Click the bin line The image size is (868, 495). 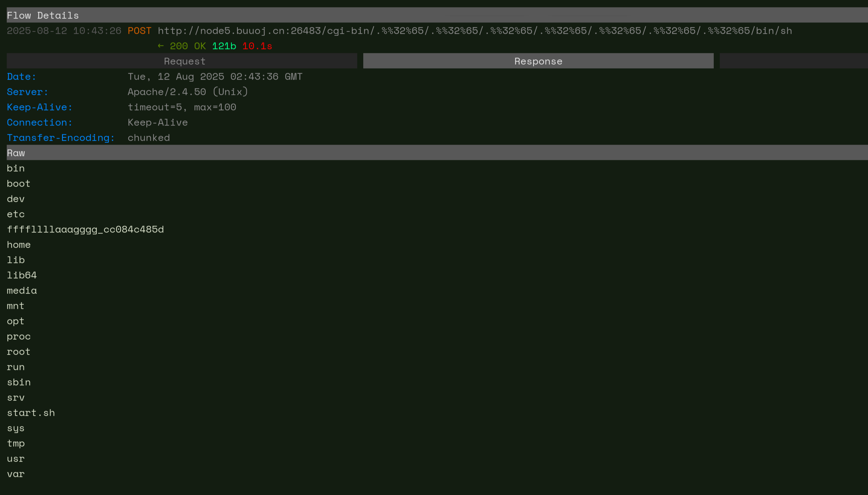16,168
